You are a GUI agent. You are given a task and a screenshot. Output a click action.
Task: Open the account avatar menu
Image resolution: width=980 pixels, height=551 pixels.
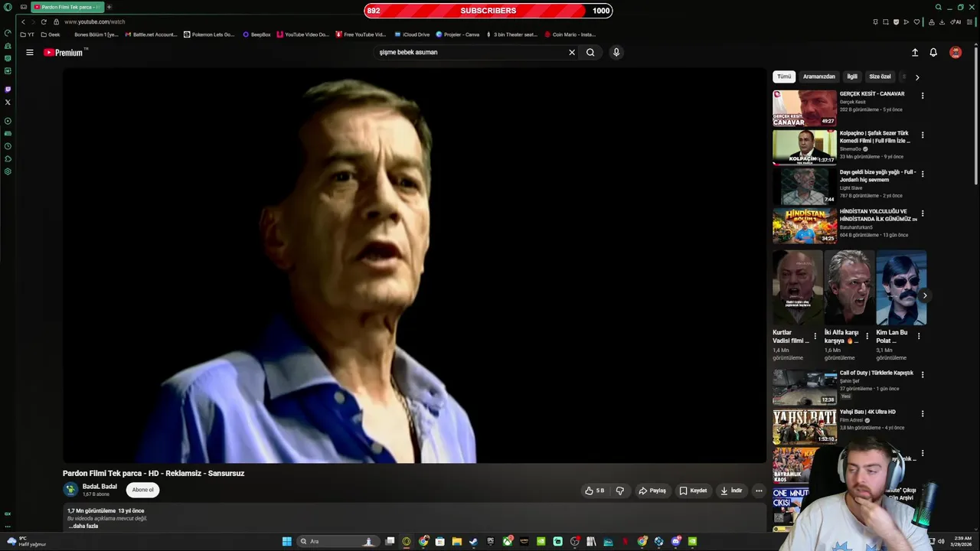pos(955,52)
